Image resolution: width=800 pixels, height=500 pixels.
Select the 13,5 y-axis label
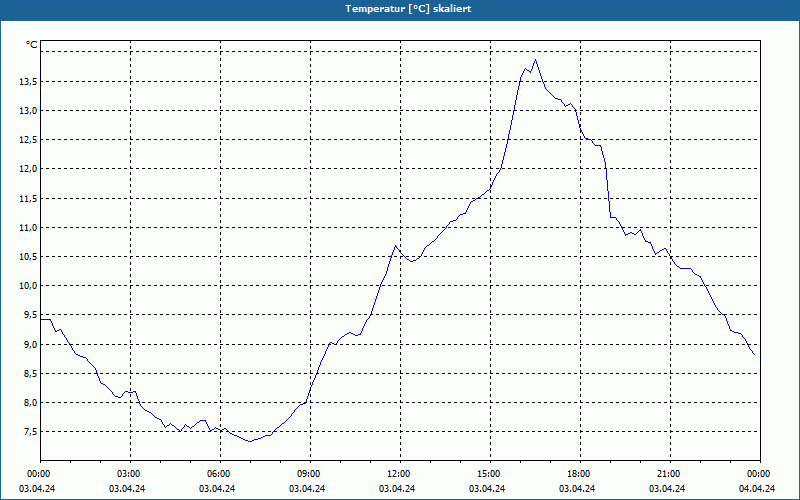(x=28, y=82)
